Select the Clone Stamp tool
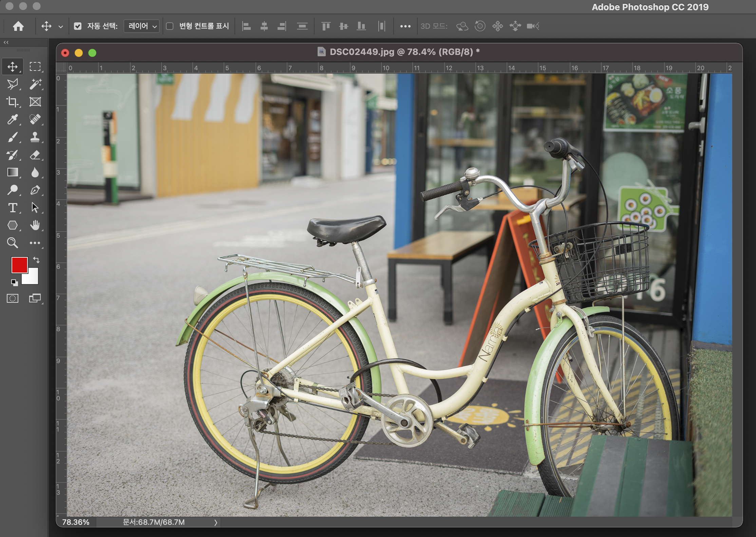 pyautogui.click(x=35, y=137)
